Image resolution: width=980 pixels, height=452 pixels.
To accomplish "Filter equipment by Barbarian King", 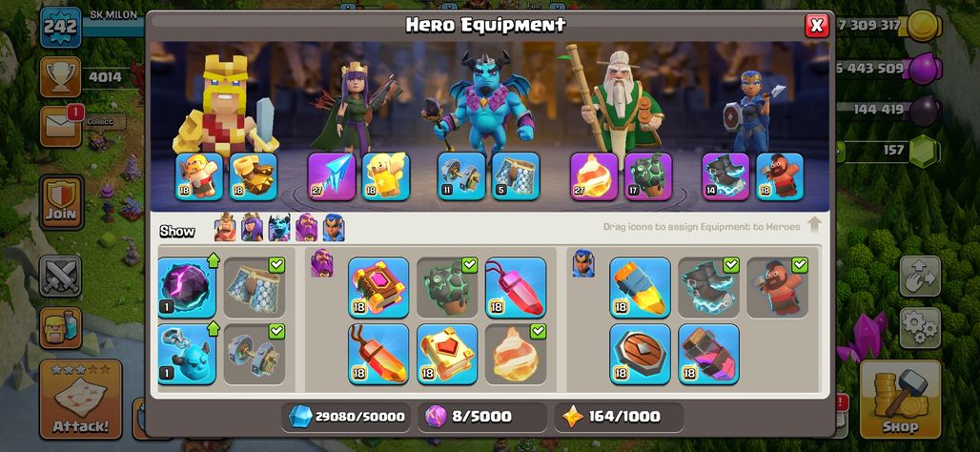I will pyautogui.click(x=225, y=228).
